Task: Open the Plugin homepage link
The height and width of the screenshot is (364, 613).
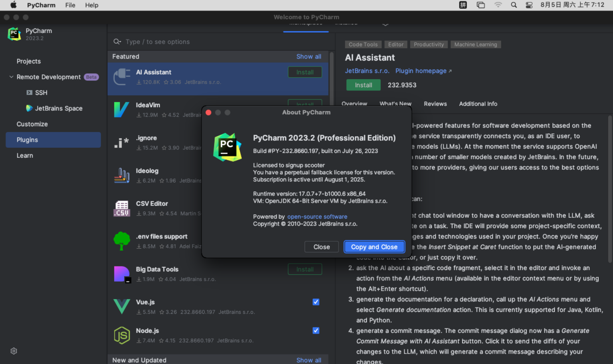Action: point(420,70)
